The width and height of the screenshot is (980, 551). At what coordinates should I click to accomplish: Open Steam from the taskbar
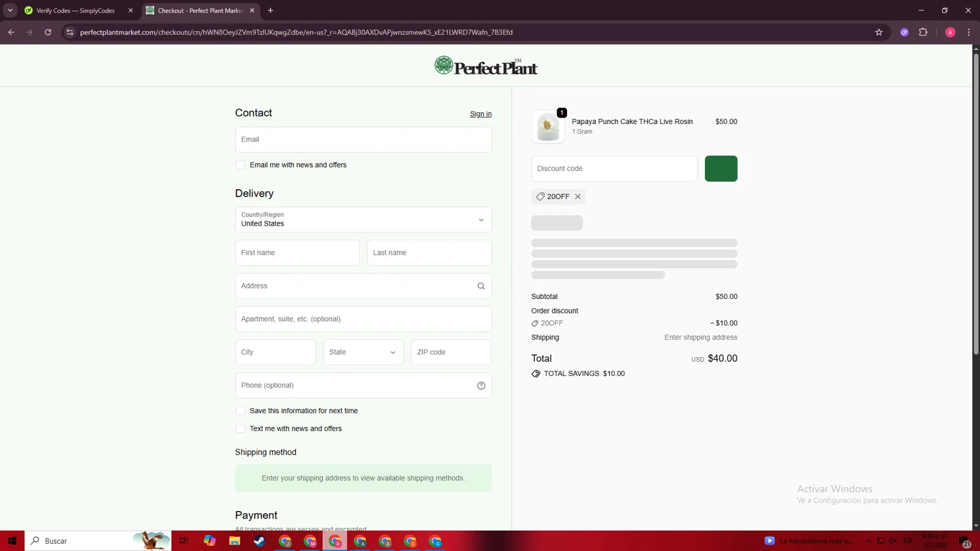click(259, 541)
